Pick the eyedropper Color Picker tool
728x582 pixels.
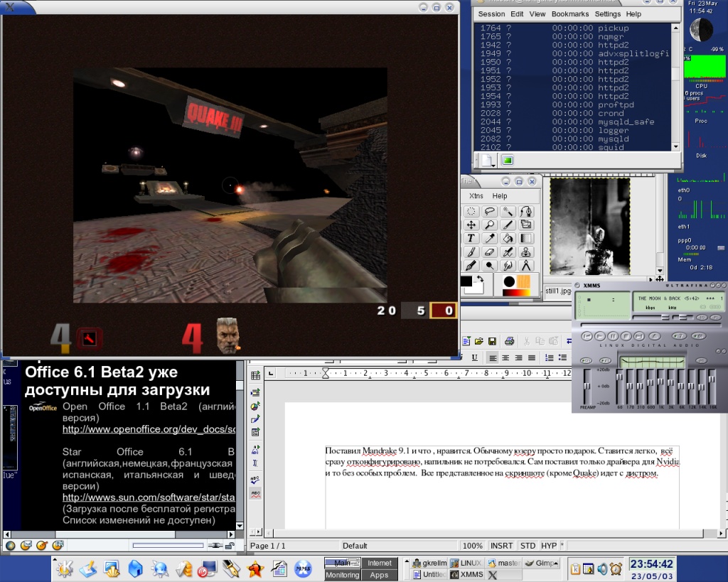coord(489,239)
